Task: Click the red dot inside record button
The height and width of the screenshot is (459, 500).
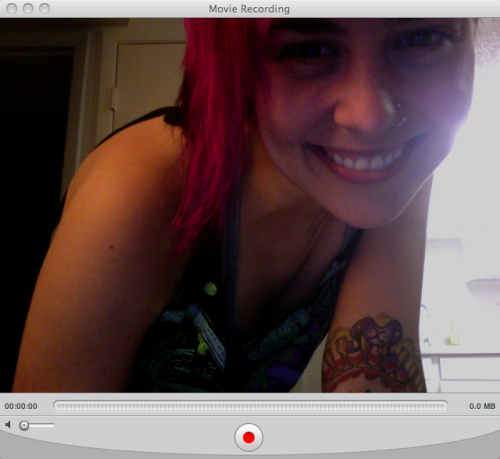Action: tap(249, 437)
